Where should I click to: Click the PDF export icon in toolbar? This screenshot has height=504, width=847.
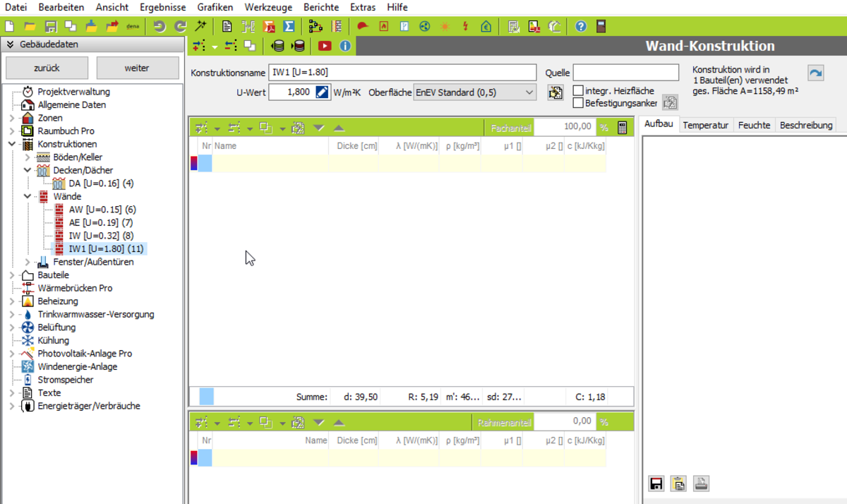269,27
